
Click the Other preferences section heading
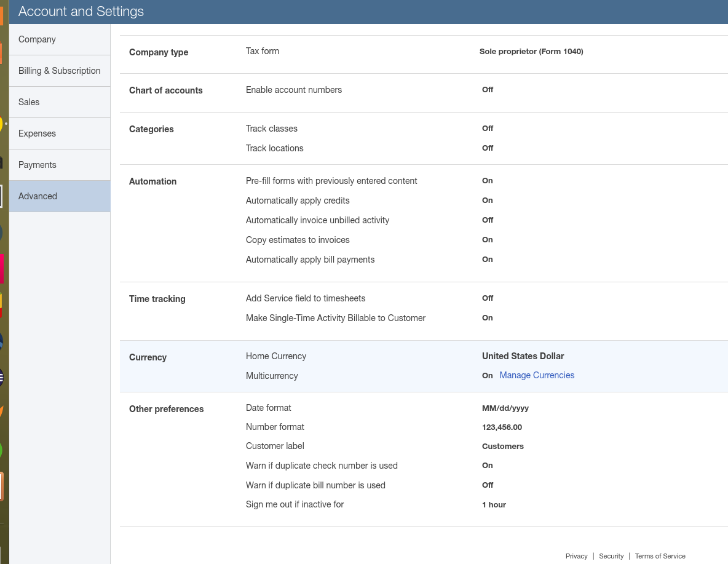click(166, 409)
